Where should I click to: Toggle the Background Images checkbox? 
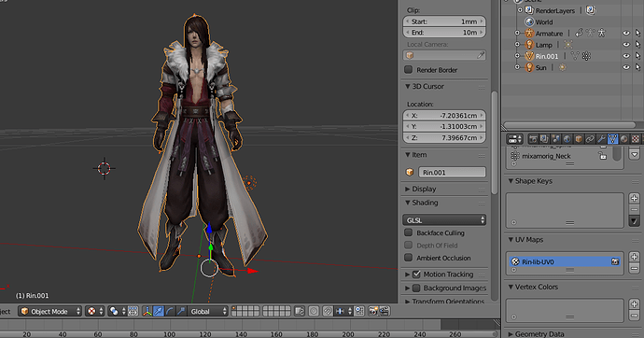pyautogui.click(x=416, y=288)
